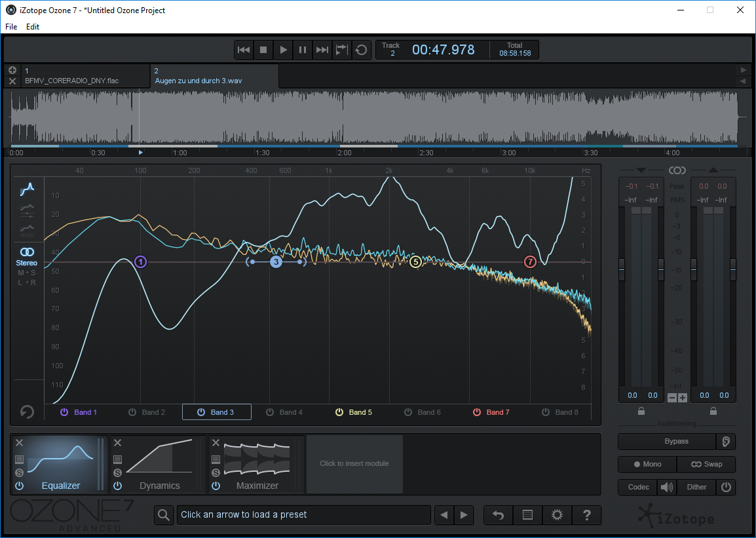Select EQ node 3 on the graph
Screen dimensions: 756x538
[x=276, y=261]
